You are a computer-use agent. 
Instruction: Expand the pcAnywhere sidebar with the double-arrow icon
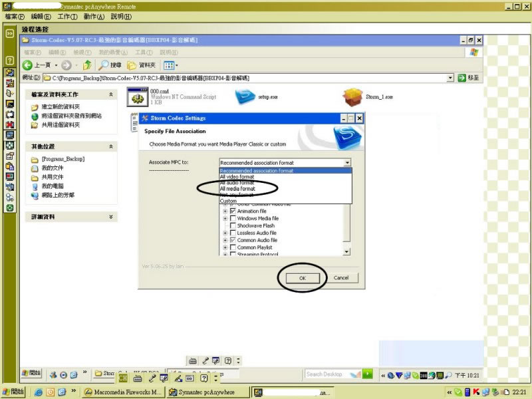(x=9, y=33)
